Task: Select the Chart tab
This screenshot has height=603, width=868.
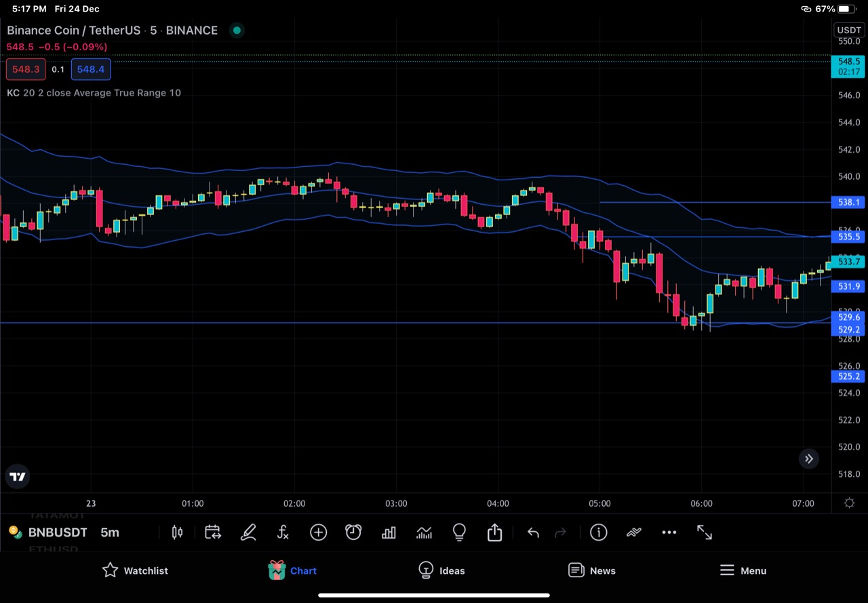Action: click(x=292, y=570)
